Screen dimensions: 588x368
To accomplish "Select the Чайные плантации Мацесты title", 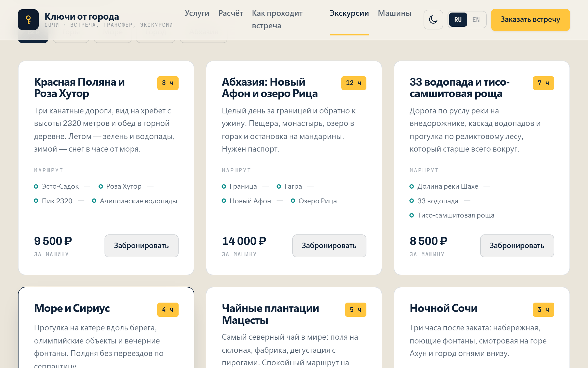I will [x=270, y=314].
